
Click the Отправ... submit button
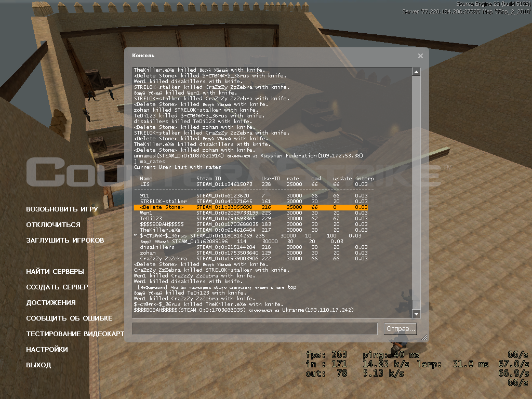[x=401, y=329]
